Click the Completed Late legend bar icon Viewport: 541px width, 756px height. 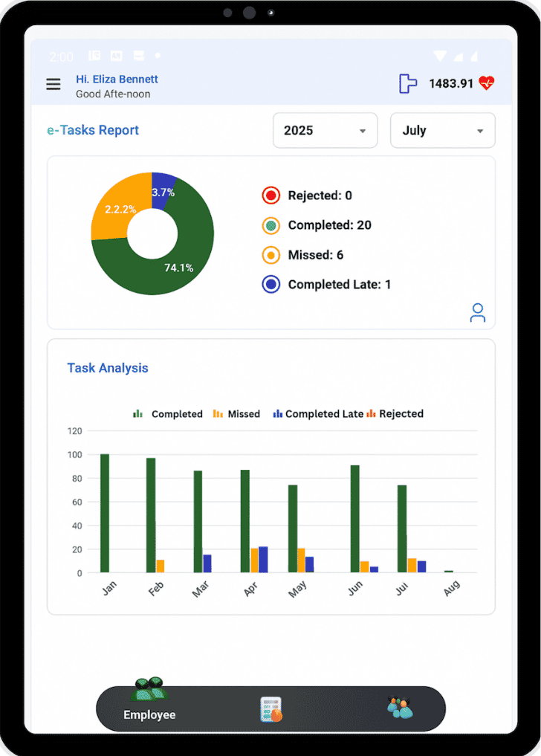coord(278,413)
